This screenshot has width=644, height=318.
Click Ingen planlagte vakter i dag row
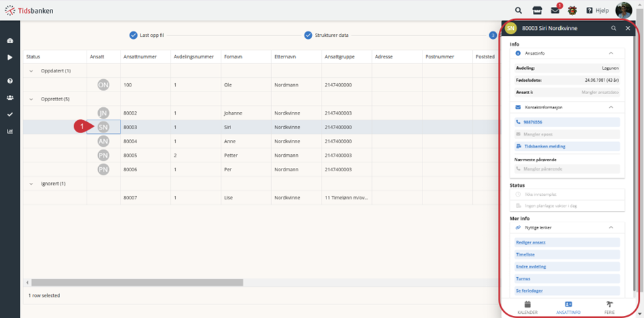[x=567, y=205]
